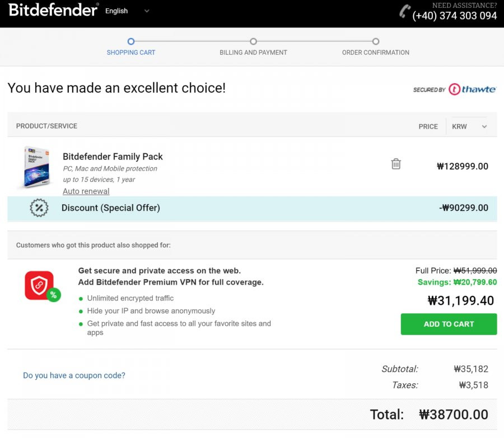Click PC, Mac and Mobile protection text

point(110,168)
